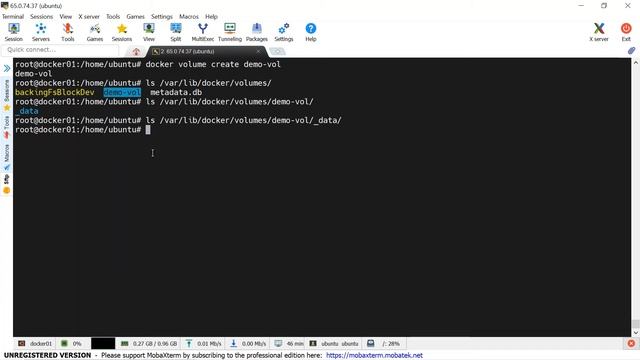The width and height of the screenshot is (640, 360).
Task: Open the View menu in menu bar
Action: pos(66,17)
